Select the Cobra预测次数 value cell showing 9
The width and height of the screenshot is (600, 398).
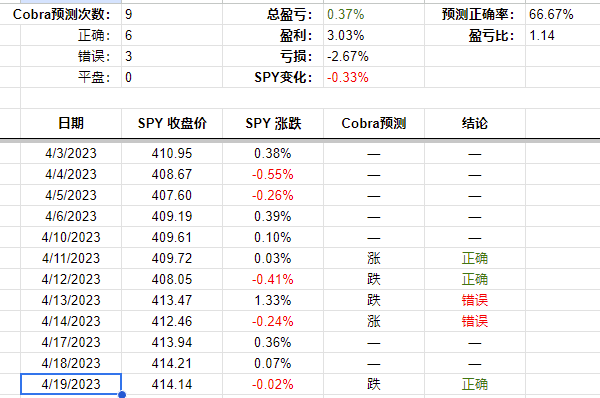point(172,15)
